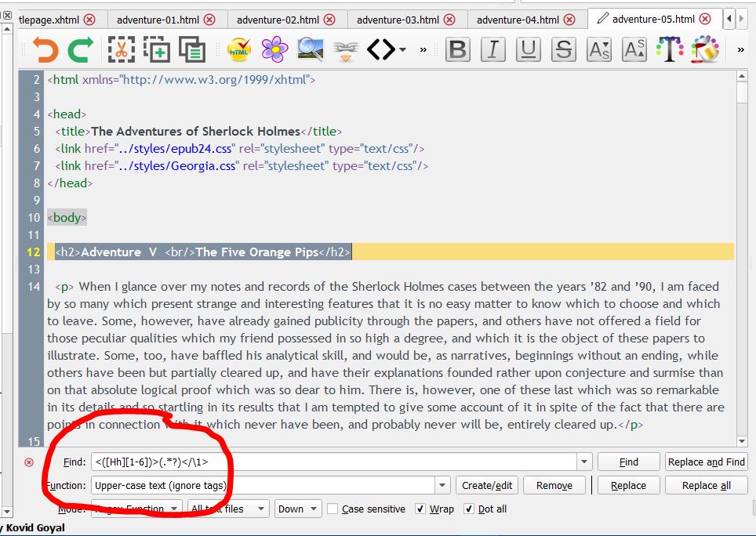Close the adventure-02.html tab
The height and width of the screenshot is (536, 756).
(x=329, y=20)
